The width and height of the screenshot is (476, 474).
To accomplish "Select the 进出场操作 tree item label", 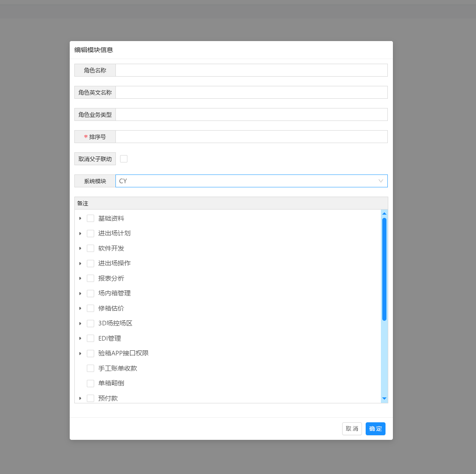I will [x=114, y=263].
